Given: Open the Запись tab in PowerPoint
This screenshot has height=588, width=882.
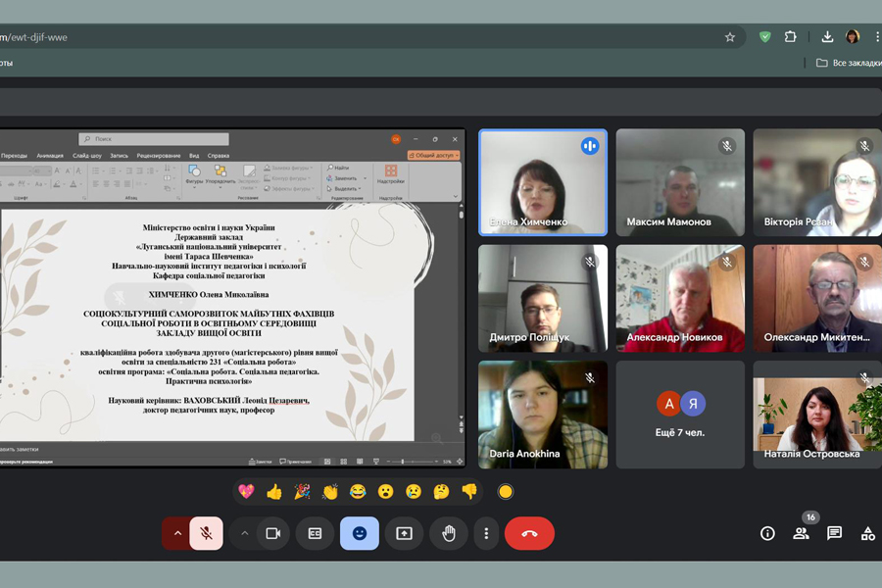Looking at the screenshot, I should coord(119,156).
